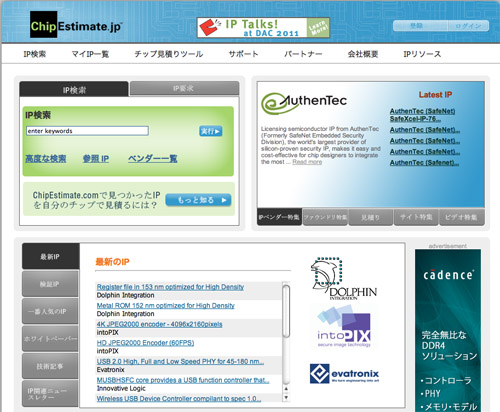
Task: Open USB 2.0 High, Full and Low Speed PHY link
Action: pyautogui.click(x=180, y=362)
